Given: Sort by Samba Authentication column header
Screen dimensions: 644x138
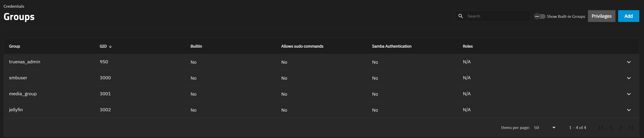Looking at the screenshot, I should click(x=391, y=46).
